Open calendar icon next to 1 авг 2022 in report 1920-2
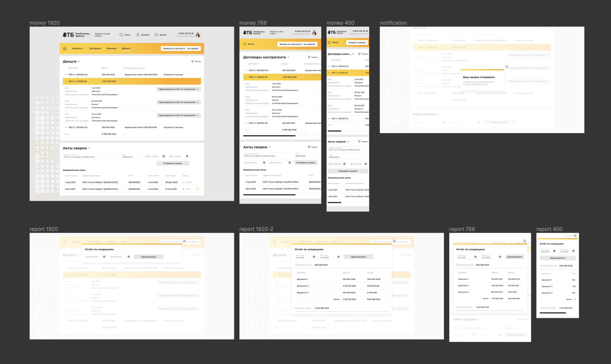This screenshot has width=611, height=364. click(338, 257)
